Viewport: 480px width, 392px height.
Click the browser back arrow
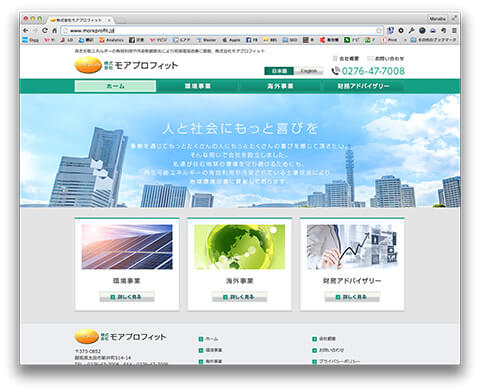26,30
